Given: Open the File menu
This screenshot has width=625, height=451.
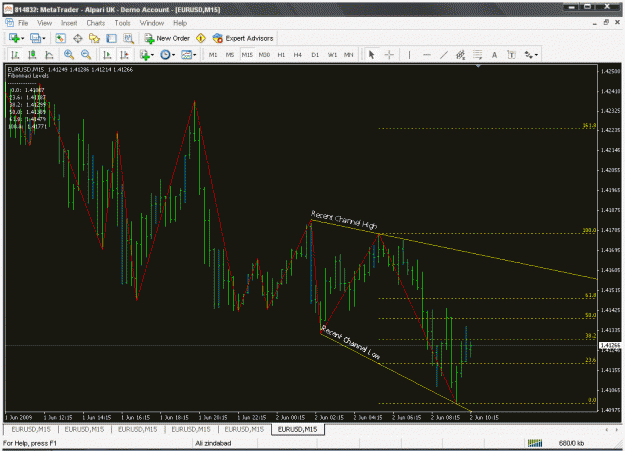Looking at the screenshot, I should (x=23, y=23).
